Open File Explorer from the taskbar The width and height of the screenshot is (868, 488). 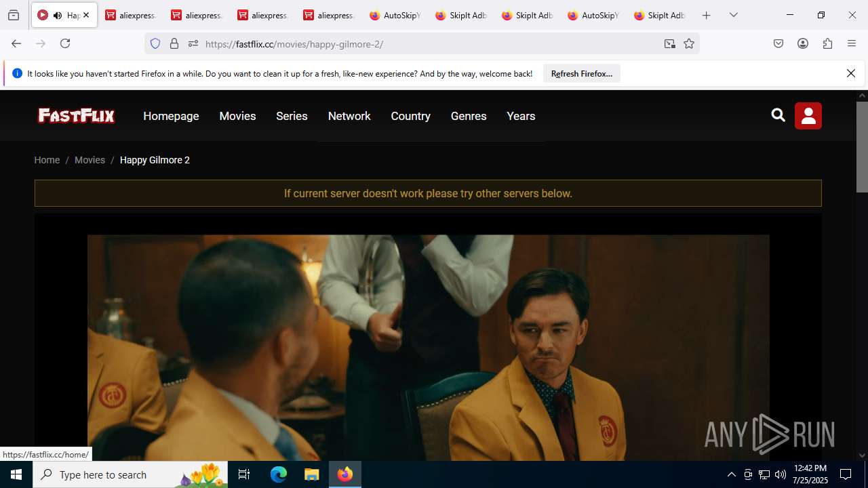[x=311, y=474]
